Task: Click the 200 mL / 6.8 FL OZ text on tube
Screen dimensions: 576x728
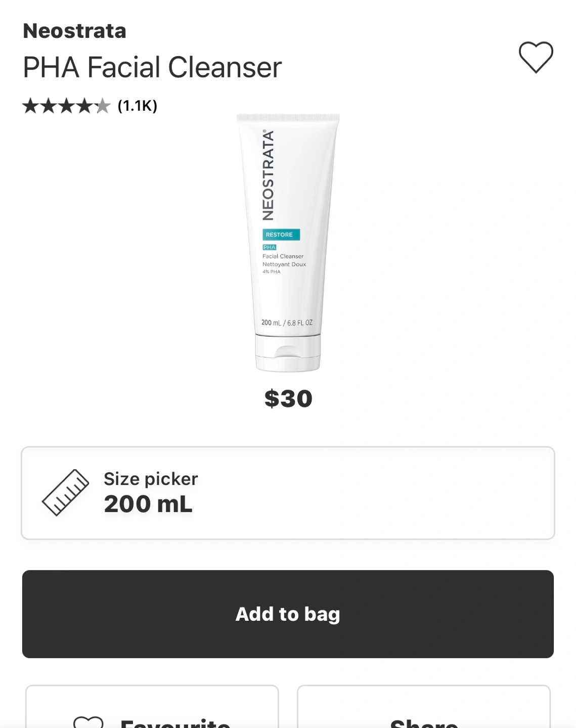Action: pos(287,323)
